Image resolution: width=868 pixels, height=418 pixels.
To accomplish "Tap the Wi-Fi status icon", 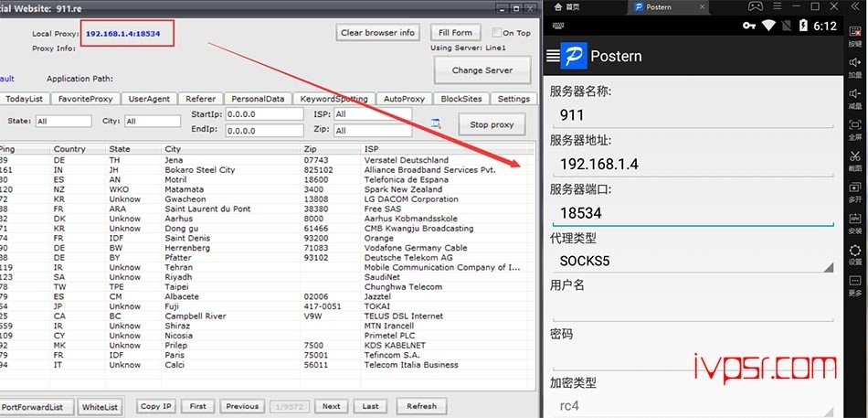I will coord(767,26).
